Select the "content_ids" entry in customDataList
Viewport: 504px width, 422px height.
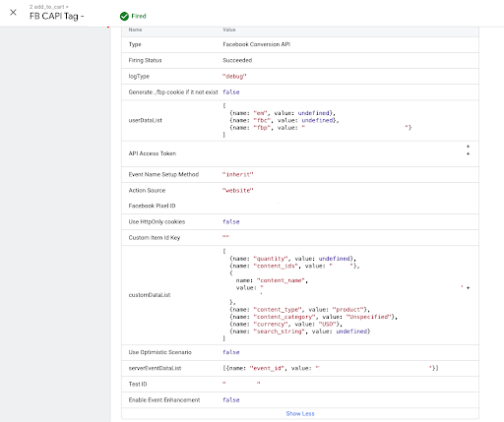pyautogui.click(x=294, y=266)
